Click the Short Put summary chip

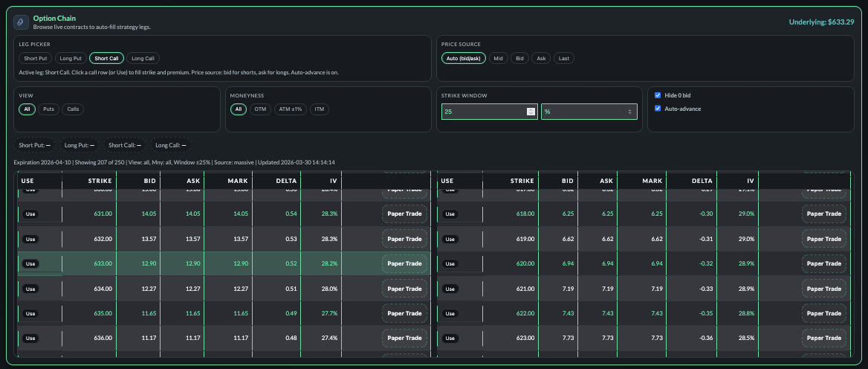[x=36, y=145]
